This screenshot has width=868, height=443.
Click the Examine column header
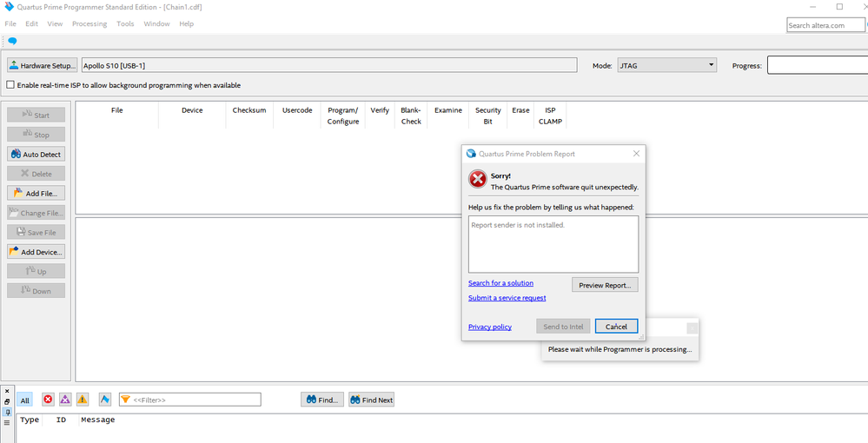click(x=447, y=116)
